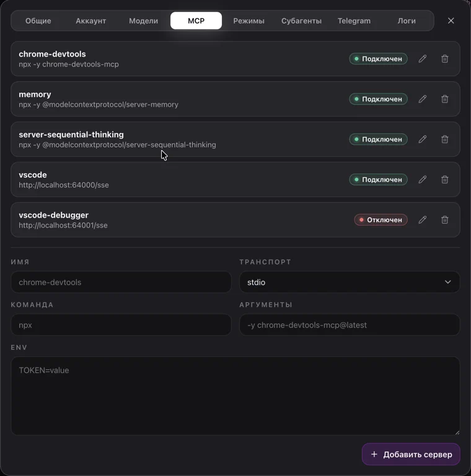
Task: Edit the chrome-devtools server entry
Action: [423, 59]
